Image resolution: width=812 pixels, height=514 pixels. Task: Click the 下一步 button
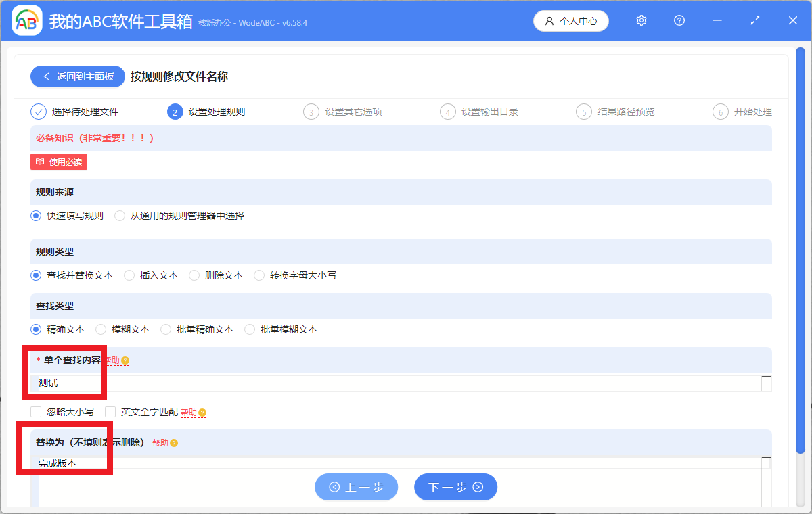(x=455, y=487)
